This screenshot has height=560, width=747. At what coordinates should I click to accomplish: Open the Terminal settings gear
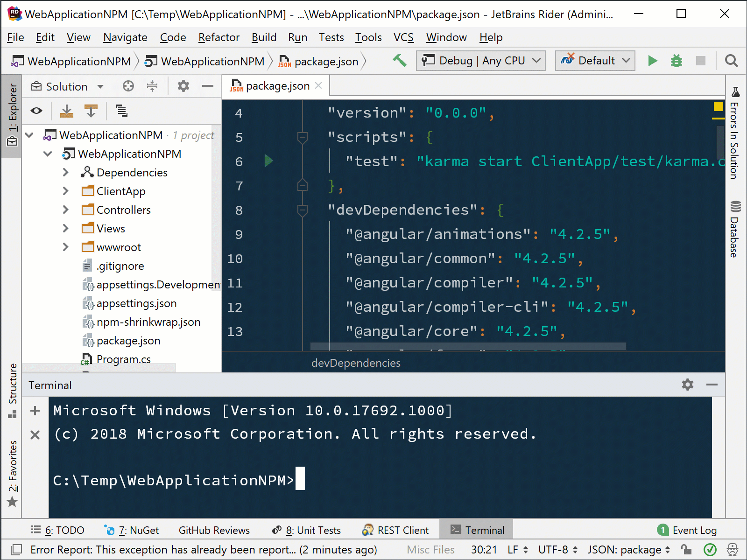pos(687,385)
